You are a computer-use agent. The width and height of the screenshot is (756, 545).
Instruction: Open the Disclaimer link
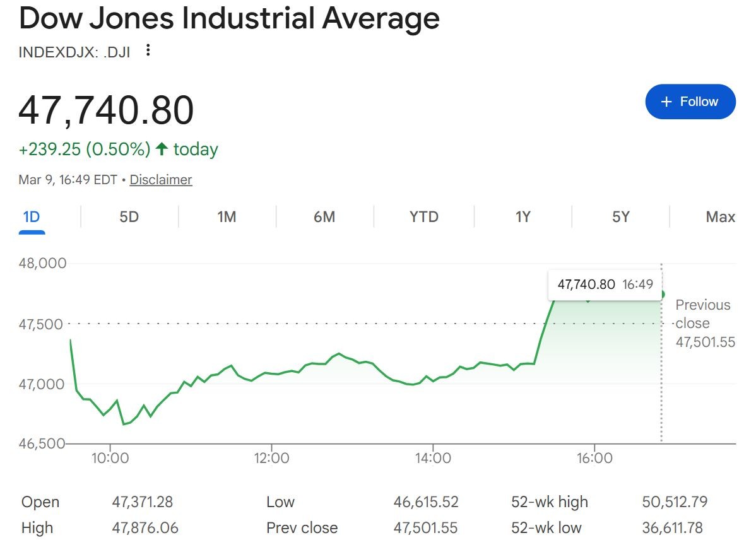point(161,180)
